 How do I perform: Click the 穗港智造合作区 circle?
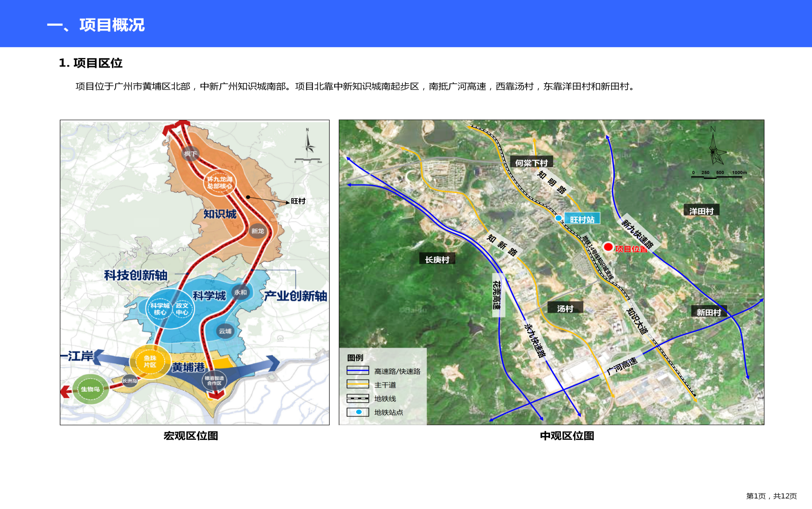pos(214,381)
